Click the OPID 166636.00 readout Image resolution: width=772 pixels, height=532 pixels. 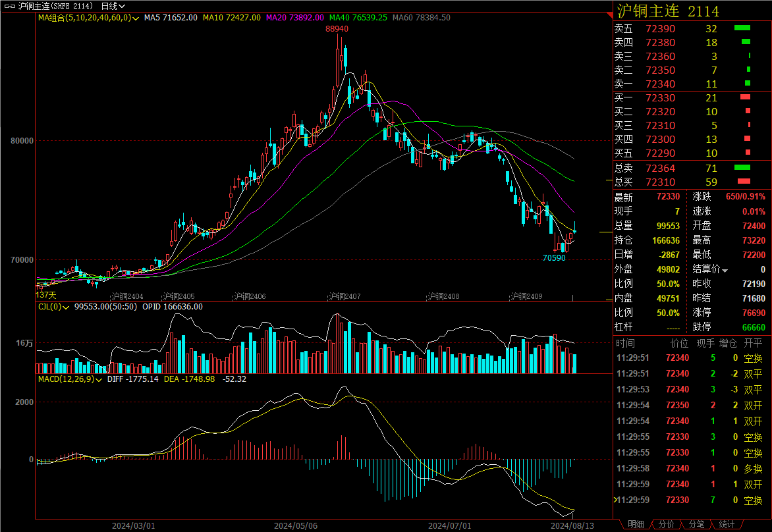click(x=173, y=307)
